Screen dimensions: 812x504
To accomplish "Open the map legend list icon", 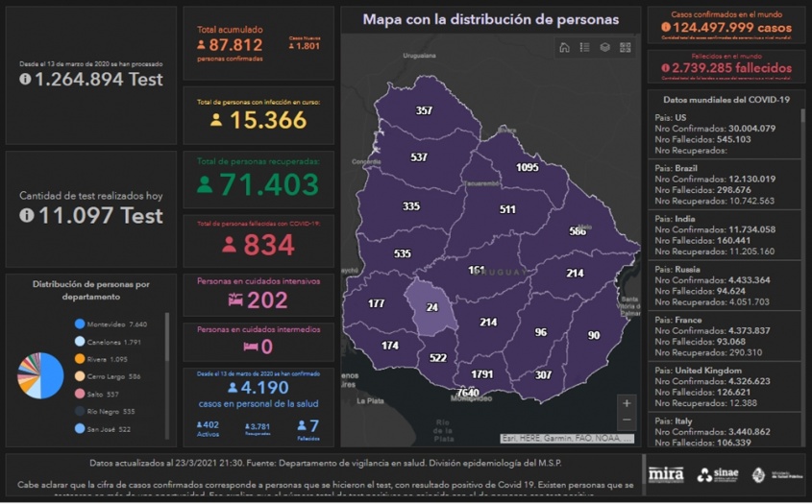I will [584, 47].
